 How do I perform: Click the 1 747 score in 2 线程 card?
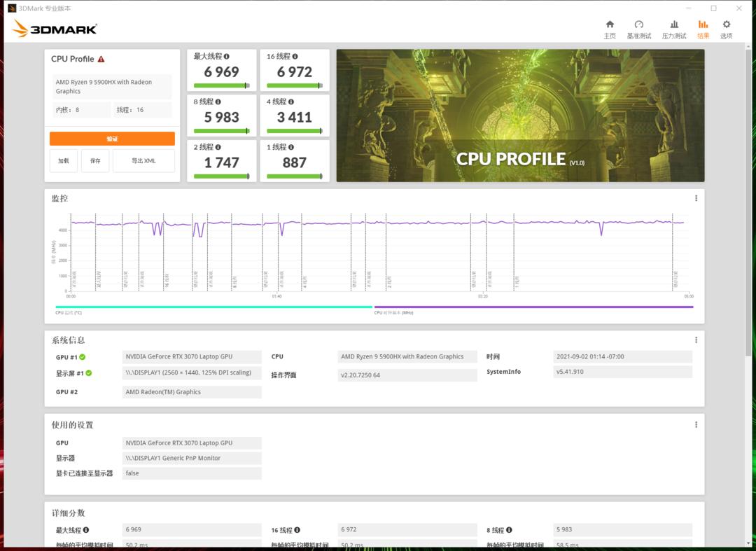coord(222,162)
